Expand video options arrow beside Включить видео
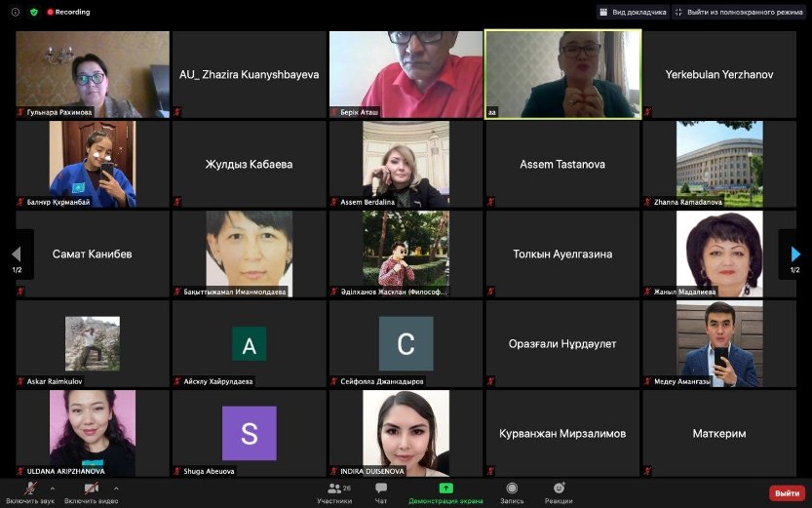This screenshot has width=812, height=508. tap(116, 488)
